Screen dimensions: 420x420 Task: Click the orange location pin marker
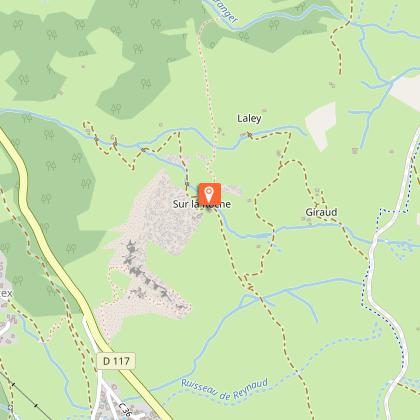[210, 194]
